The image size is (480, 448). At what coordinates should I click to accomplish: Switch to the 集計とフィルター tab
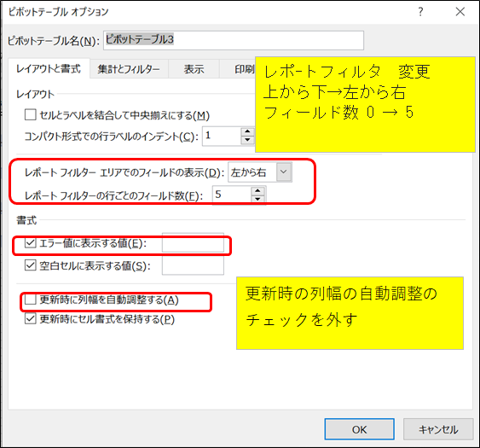129,69
